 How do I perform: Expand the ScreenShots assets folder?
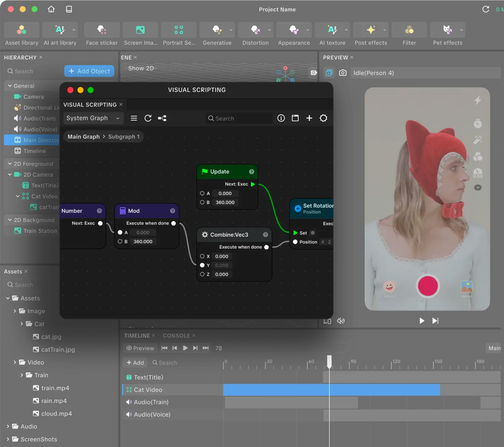[x=8, y=439]
